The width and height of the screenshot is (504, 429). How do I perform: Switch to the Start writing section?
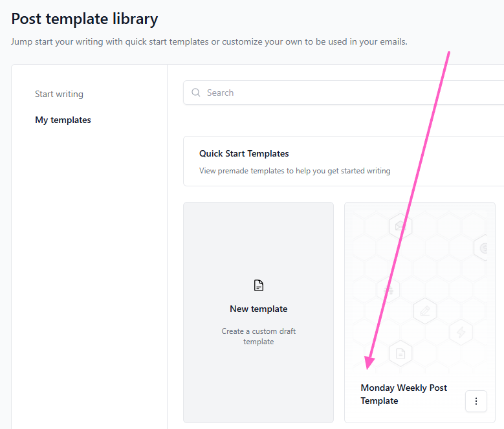click(59, 94)
